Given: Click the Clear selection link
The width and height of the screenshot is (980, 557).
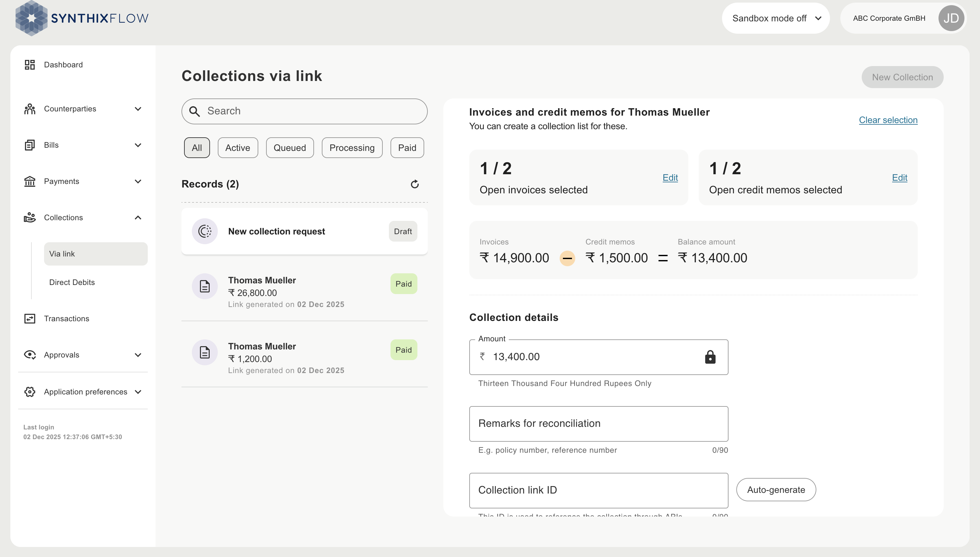Looking at the screenshot, I should click(x=888, y=120).
